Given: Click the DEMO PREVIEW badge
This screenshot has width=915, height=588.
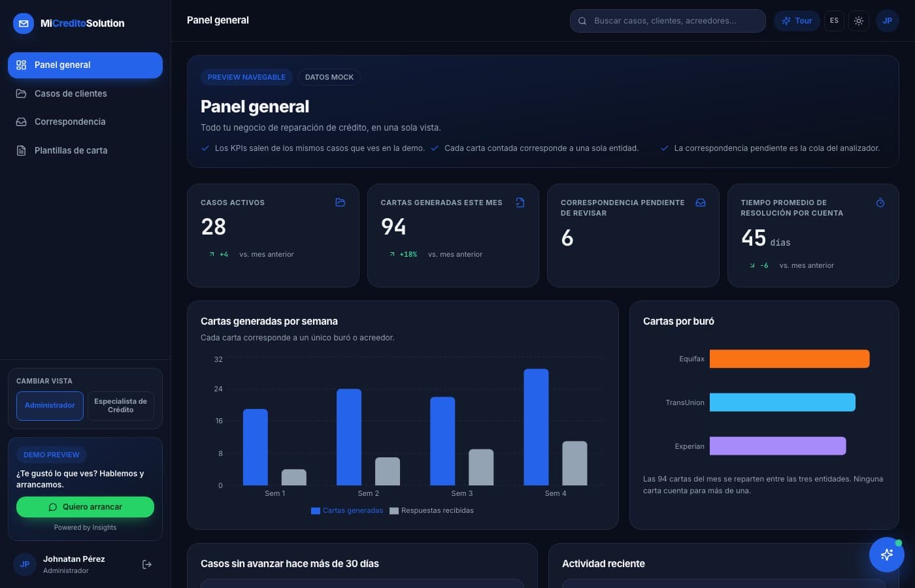Looking at the screenshot, I should (x=52, y=455).
